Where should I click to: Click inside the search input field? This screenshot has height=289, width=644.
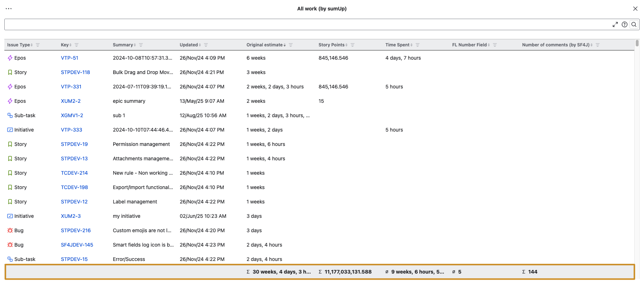pos(305,24)
